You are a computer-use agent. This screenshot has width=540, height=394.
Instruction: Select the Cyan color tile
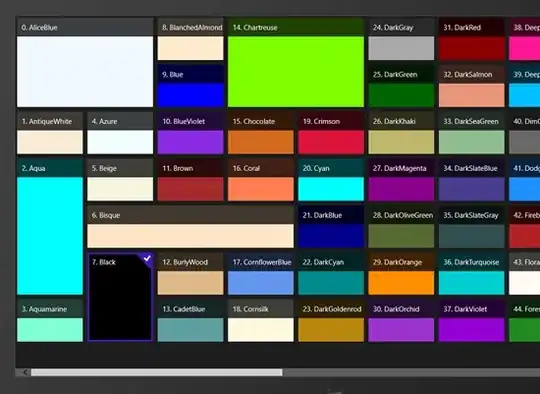pyautogui.click(x=331, y=180)
